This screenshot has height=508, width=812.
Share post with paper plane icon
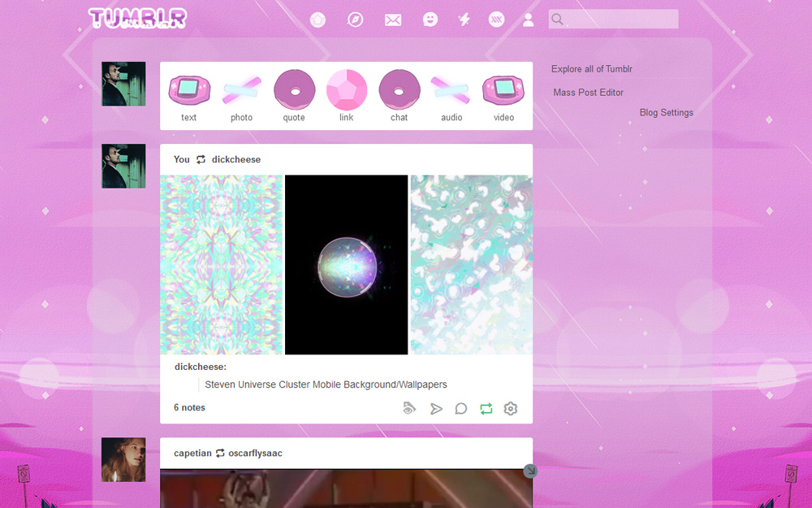436,409
